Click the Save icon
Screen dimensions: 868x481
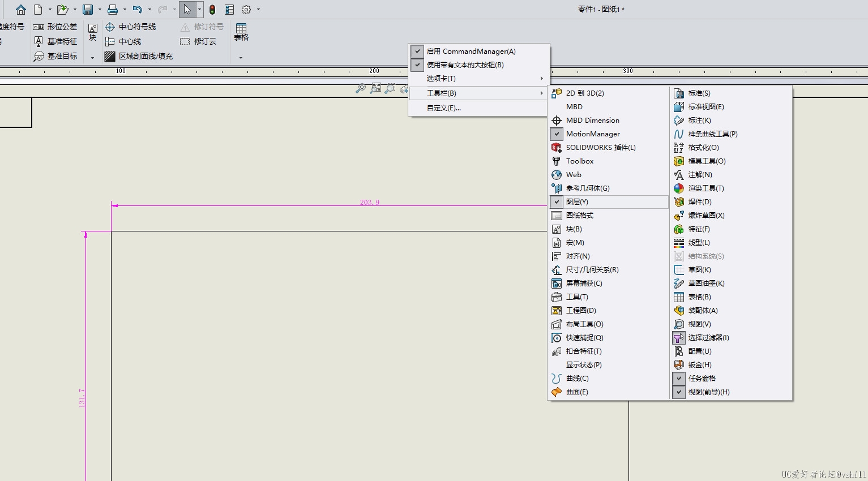[88, 10]
